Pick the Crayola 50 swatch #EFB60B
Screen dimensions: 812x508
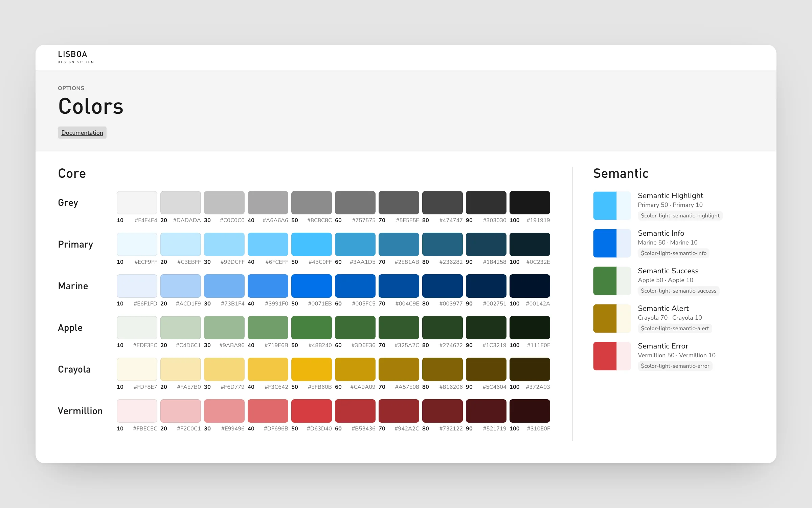coord(312,369)
